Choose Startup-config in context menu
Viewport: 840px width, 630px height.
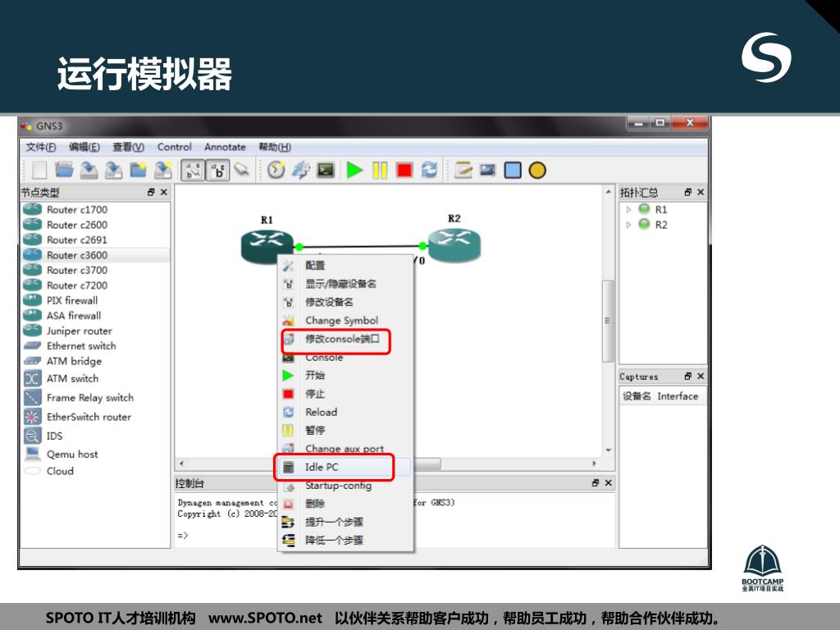tap(346, 486)
